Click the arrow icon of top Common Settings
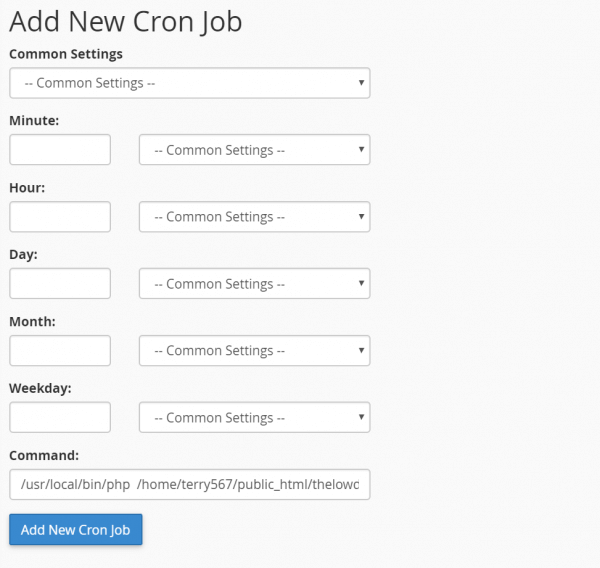Image resolution: width=600 pixels, height=568 pixels. [361, 82]
